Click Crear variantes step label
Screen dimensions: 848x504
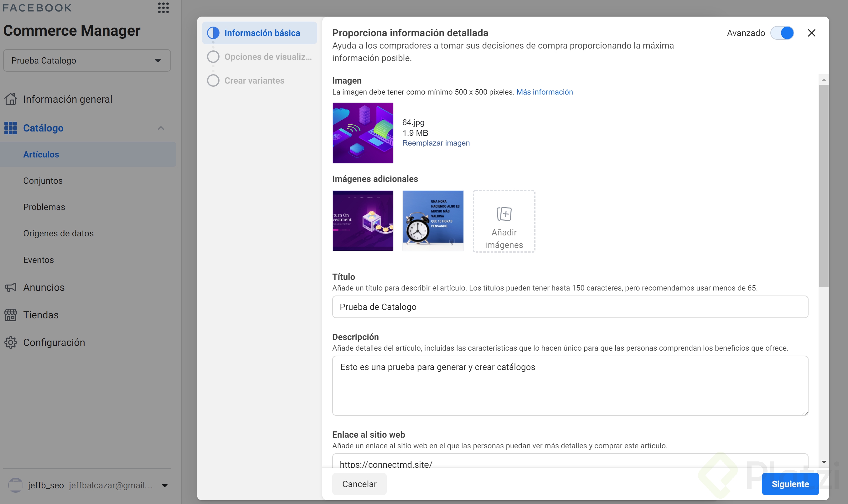click(x=254, y=80)
